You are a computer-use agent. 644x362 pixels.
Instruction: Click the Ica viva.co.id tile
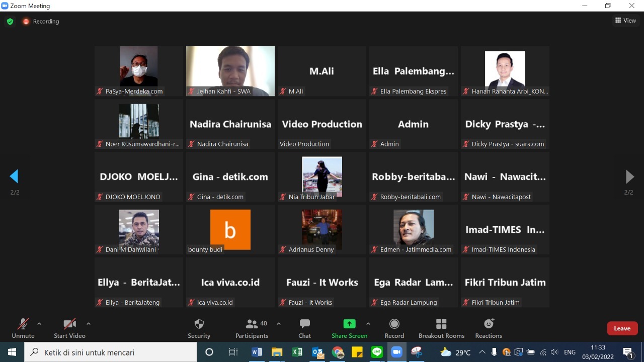(x=230, y=282)
